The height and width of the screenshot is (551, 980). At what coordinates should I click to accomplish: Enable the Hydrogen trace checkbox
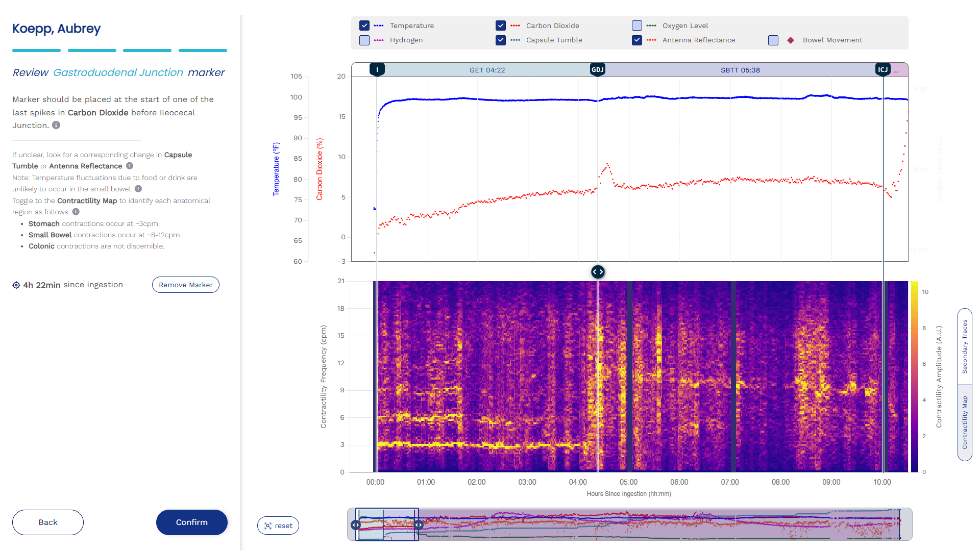tap(364, 40)
